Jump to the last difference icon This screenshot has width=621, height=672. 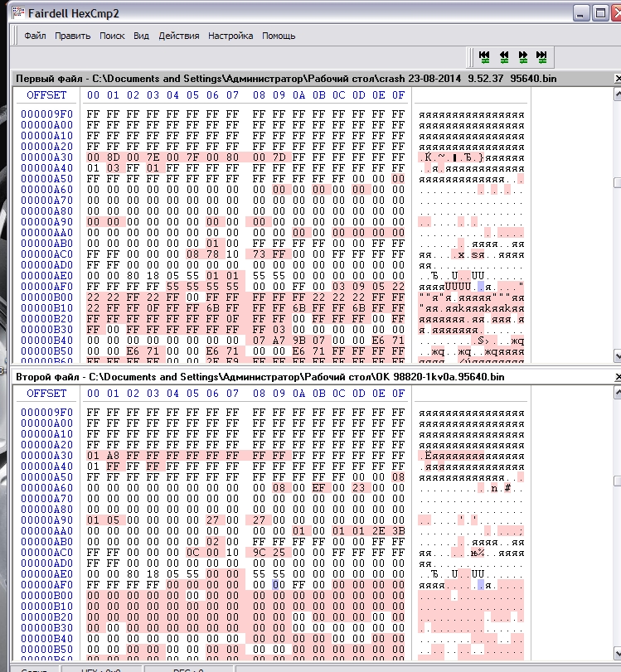tap(541, 56)
